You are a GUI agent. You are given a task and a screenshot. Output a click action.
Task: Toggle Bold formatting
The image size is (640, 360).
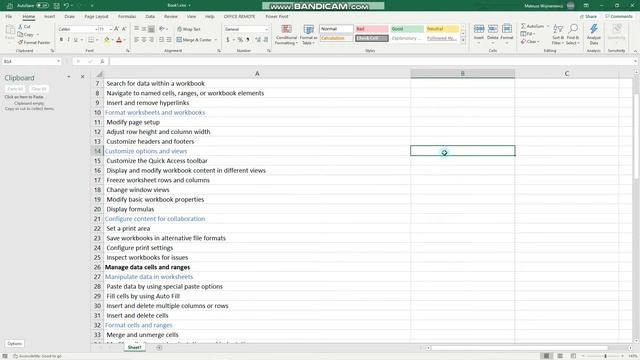pos(61,40)
